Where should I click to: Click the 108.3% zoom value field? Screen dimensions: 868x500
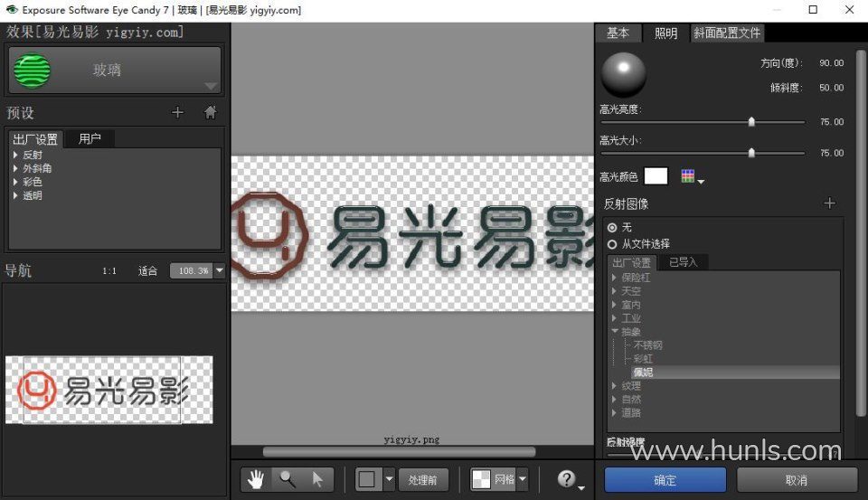[192, 270]
